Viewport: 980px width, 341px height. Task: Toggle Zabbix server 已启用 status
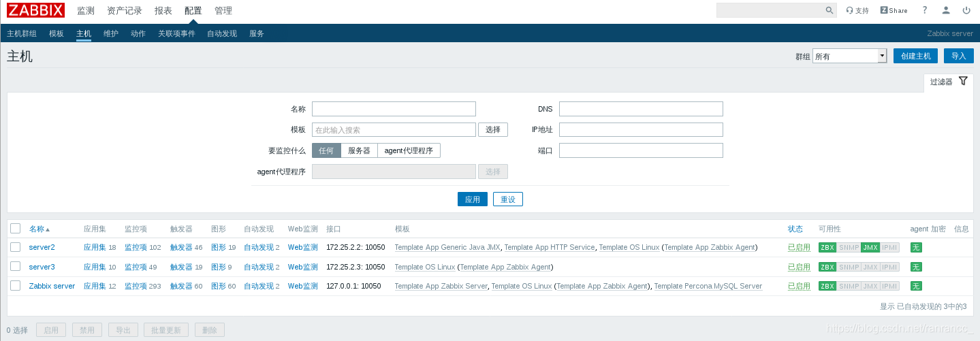(x=799, y=286)
